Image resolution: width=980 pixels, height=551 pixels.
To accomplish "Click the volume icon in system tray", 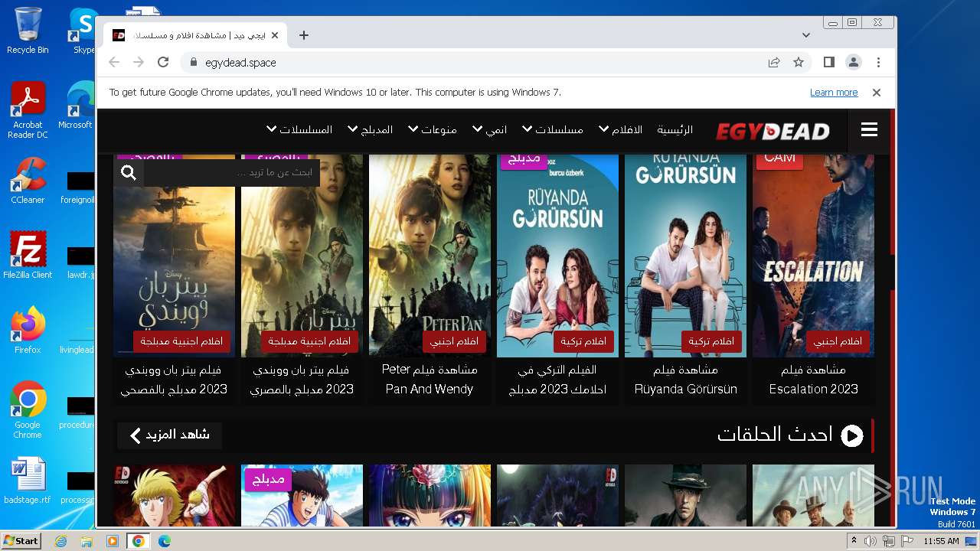I will [x=871, y=541].
